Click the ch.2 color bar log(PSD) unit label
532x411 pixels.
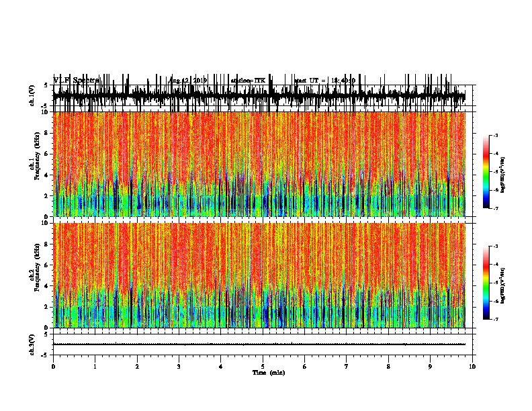503,285
